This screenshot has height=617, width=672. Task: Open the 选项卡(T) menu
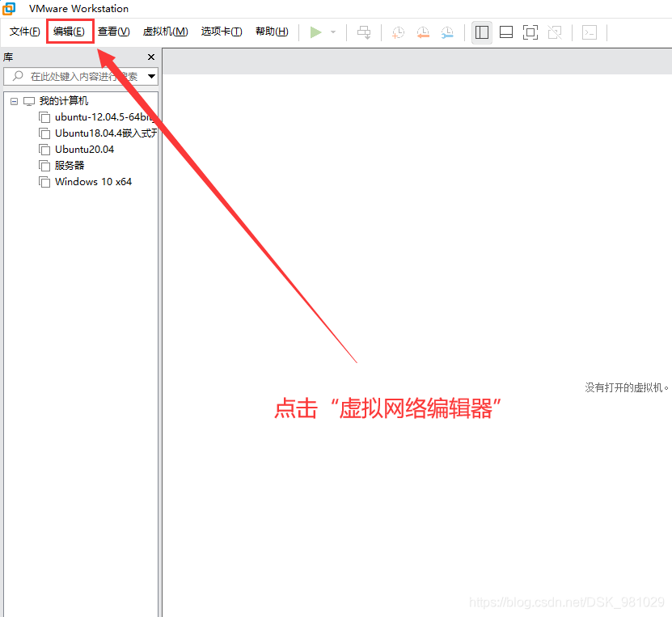tap(221, 32)
